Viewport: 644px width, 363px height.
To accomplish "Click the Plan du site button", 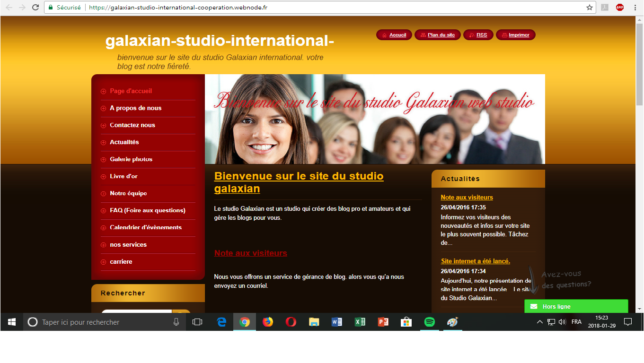I will click(x=438, y=35).
